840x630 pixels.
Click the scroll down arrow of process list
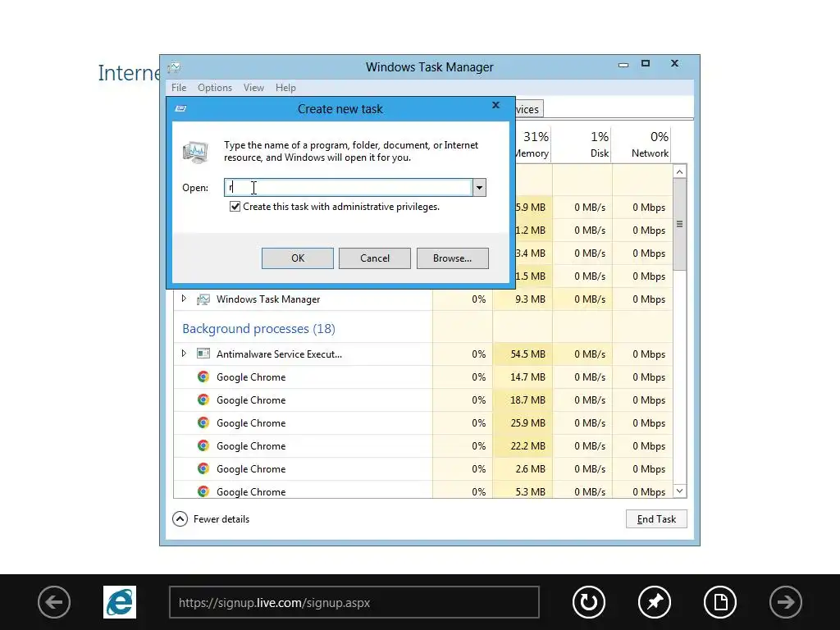tap(679, 491)
